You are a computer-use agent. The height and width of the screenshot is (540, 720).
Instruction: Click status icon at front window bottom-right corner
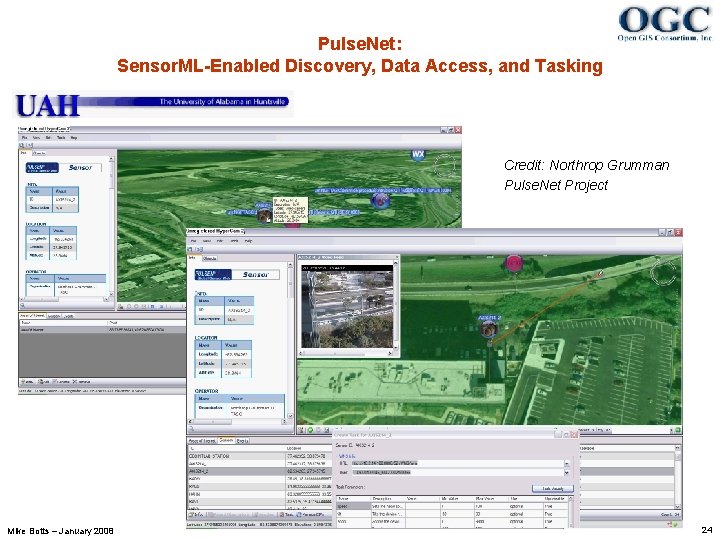[675, 524]
